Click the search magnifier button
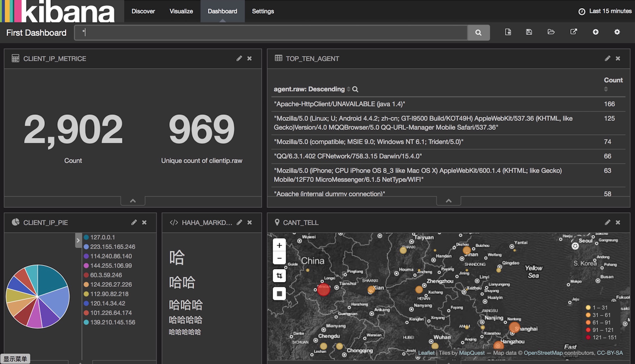 pyautogui.click(x=478, y=33)
